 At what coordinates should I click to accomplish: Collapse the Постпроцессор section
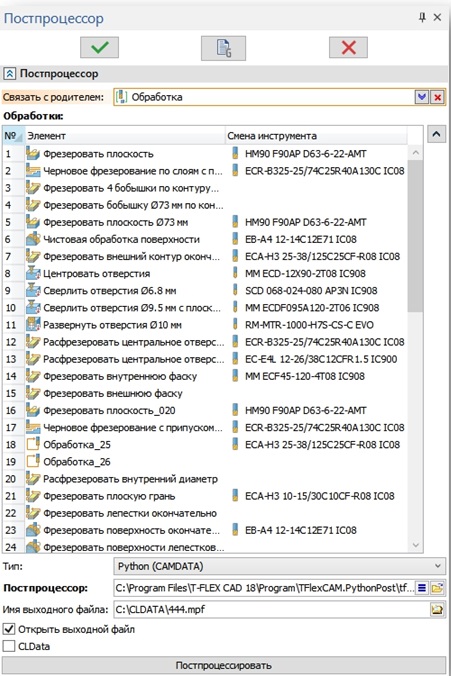click(9, 74)
